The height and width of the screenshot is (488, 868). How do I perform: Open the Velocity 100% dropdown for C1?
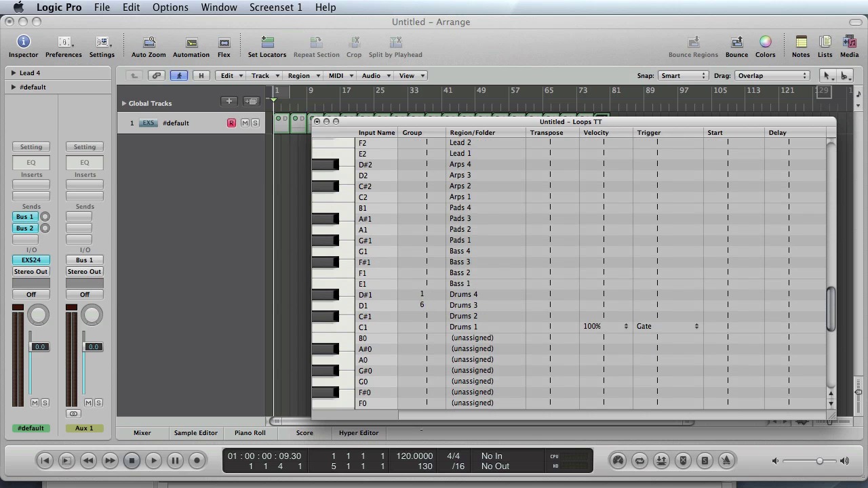[606, 327]
